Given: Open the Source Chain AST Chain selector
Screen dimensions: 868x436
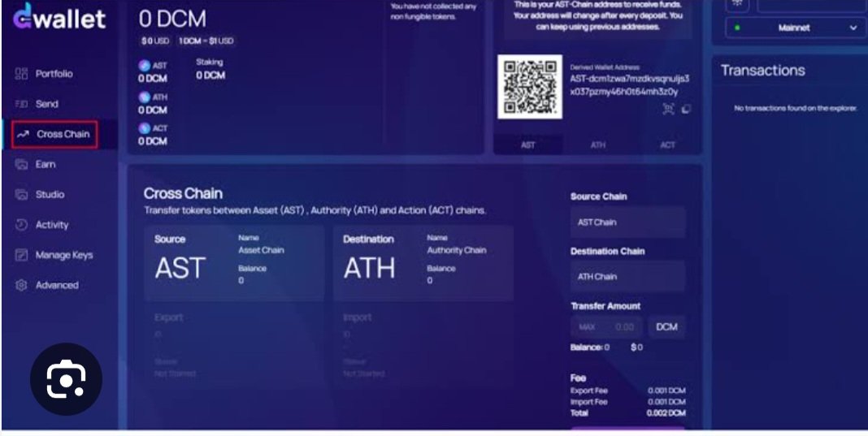Looking at the screenshot, I should click(x=627, y=222).
